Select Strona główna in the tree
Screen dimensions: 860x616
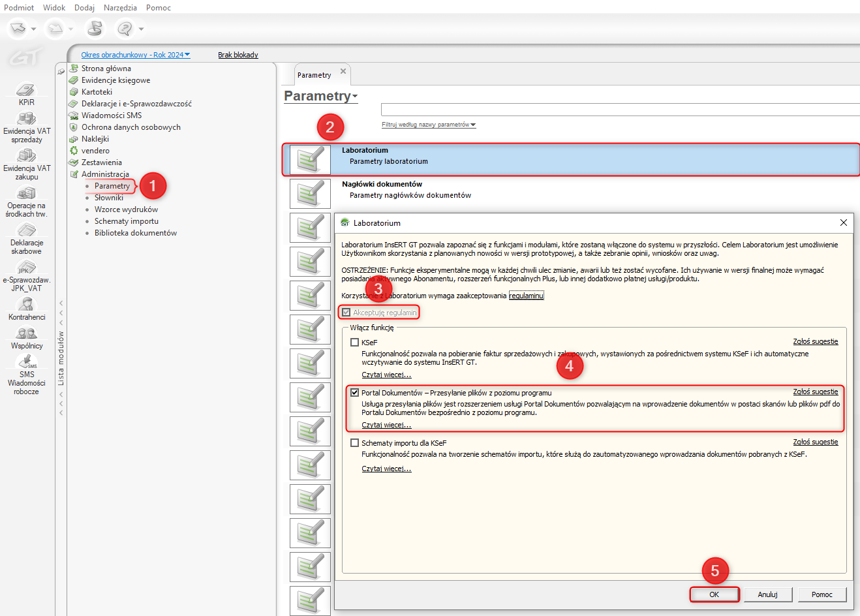coord(106,69)
